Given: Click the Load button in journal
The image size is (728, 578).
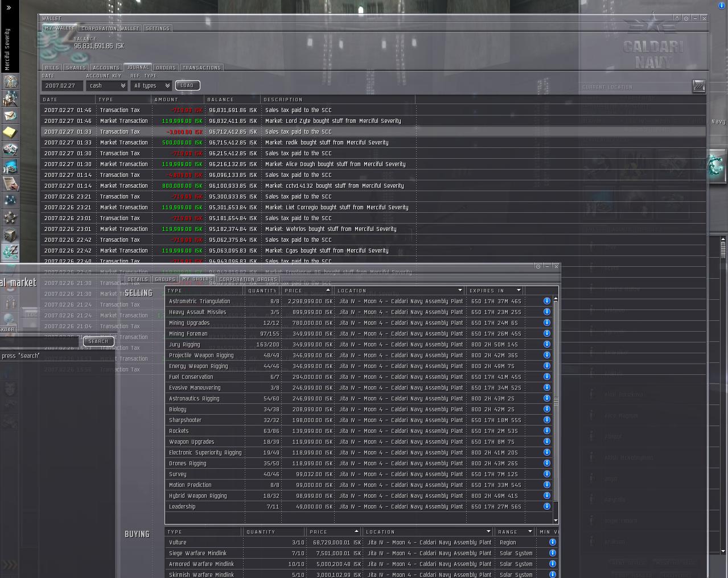Looking at the screenshot, I should point(187,85).
